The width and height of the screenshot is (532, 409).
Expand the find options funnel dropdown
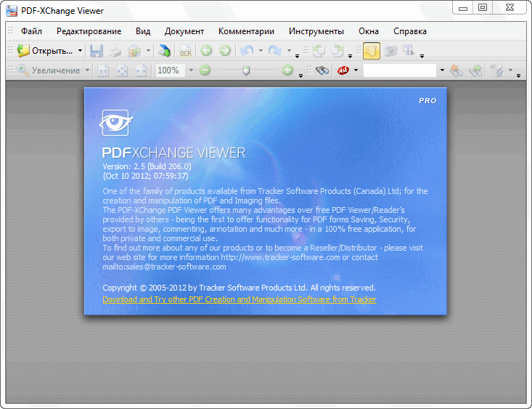510,70
